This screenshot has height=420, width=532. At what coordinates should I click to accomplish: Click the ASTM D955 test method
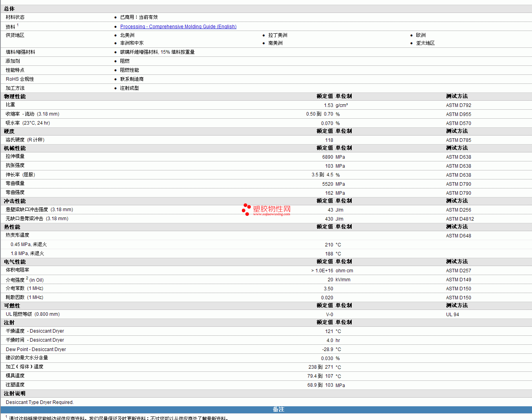pos(459,114)
